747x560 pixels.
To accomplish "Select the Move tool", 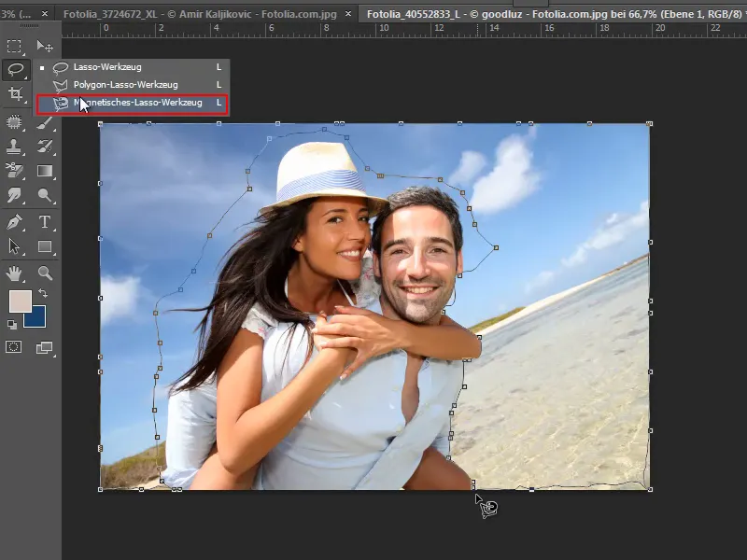I will 44,46.
